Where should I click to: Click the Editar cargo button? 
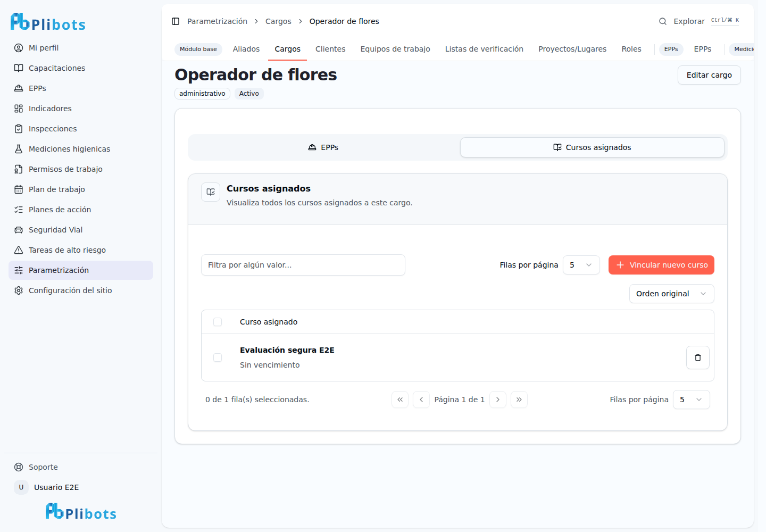[x=709, y=75]
